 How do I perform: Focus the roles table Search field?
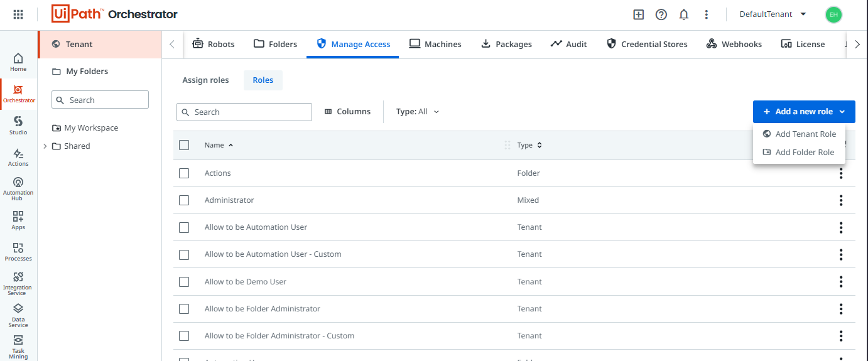[x=244, y=112]
